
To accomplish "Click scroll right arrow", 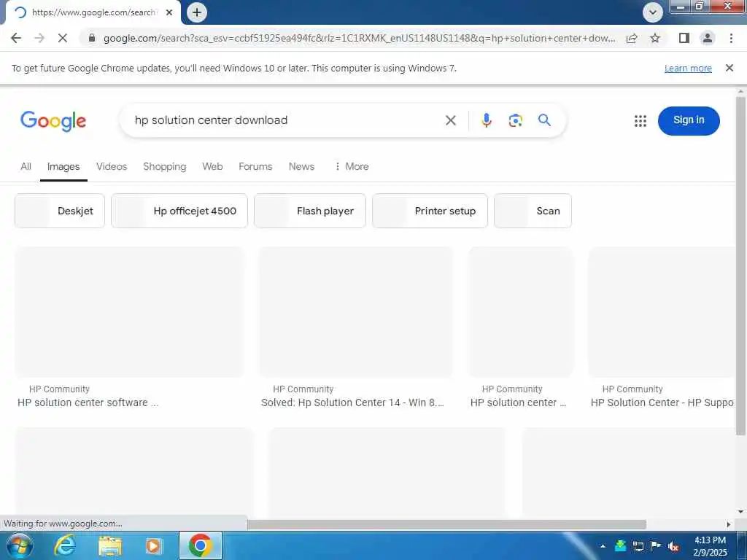I will [x=729, y=524].
